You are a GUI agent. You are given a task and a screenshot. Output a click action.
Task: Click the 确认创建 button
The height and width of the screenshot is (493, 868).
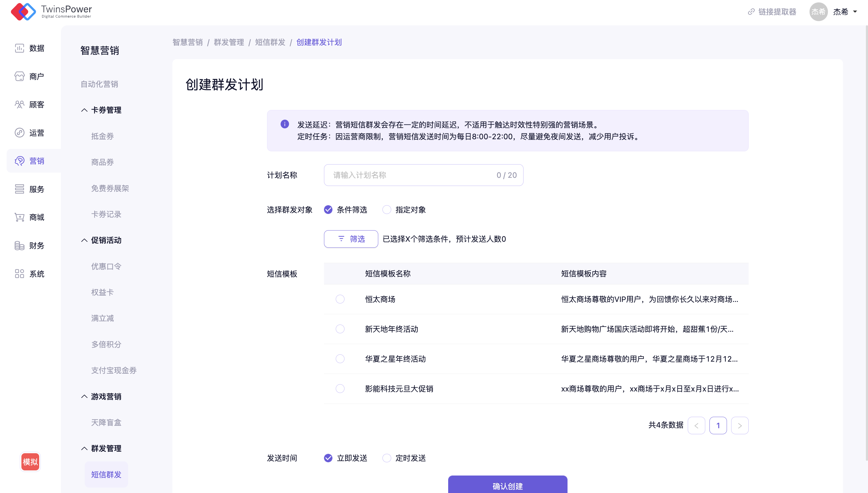(507, 485)
